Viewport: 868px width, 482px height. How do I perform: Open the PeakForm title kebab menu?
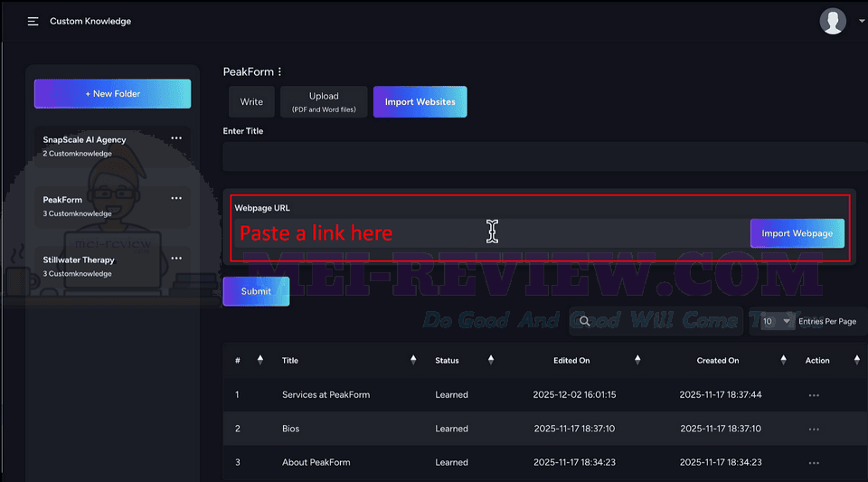coord(279,72)
